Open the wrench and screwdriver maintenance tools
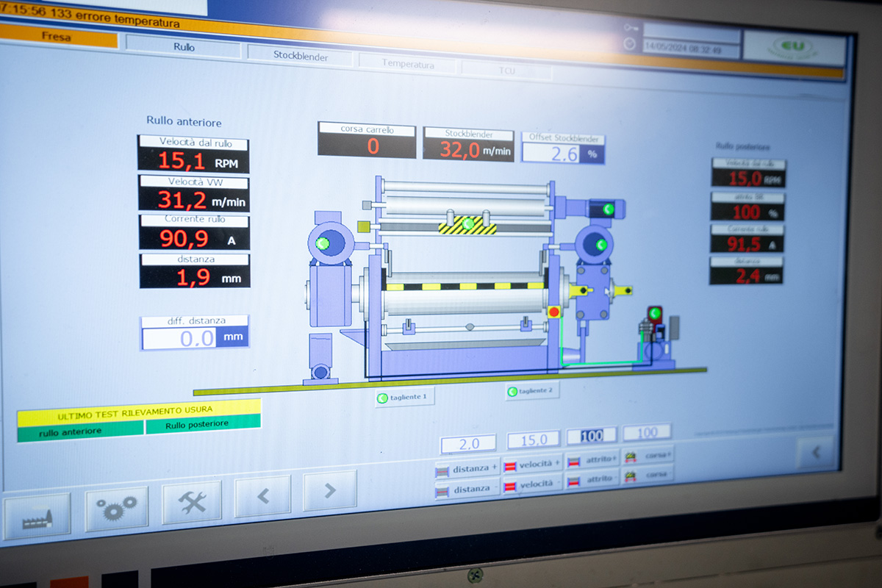The height and width of the screenshot is (588, 882). tap(192, 502)
